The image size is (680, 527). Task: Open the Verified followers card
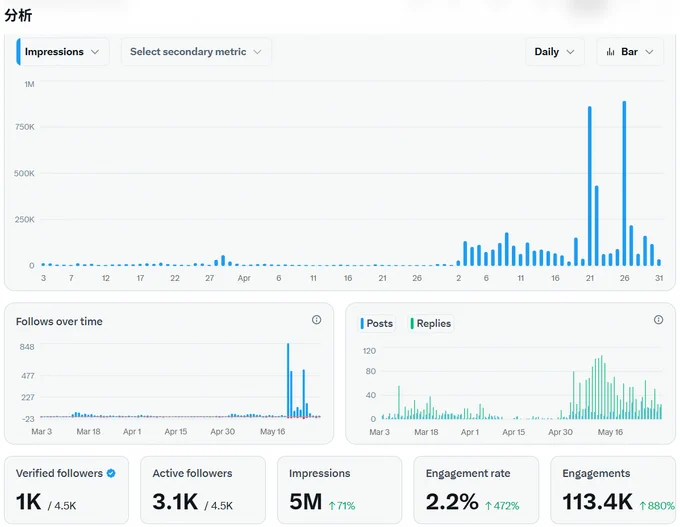coord(66,490)
